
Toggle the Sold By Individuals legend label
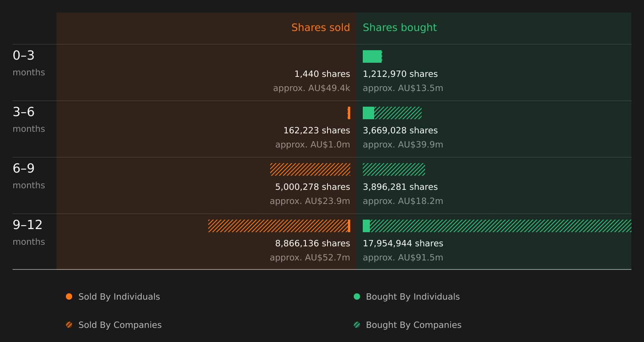pos(119,297)
